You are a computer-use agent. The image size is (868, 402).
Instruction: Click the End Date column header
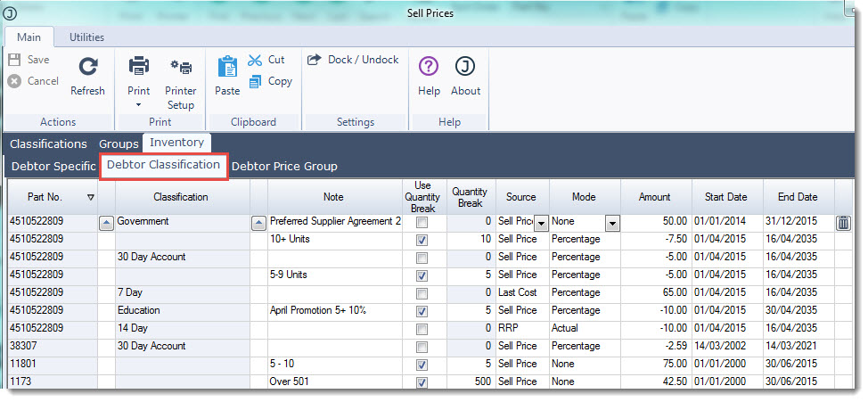(x=798, y=197)
